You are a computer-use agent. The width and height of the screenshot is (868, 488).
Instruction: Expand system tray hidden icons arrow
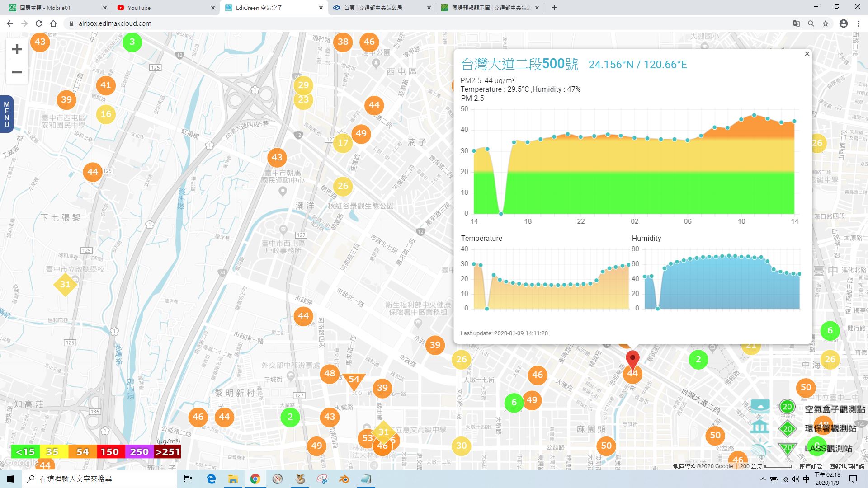pyautogui.click(x=763, y=479)
